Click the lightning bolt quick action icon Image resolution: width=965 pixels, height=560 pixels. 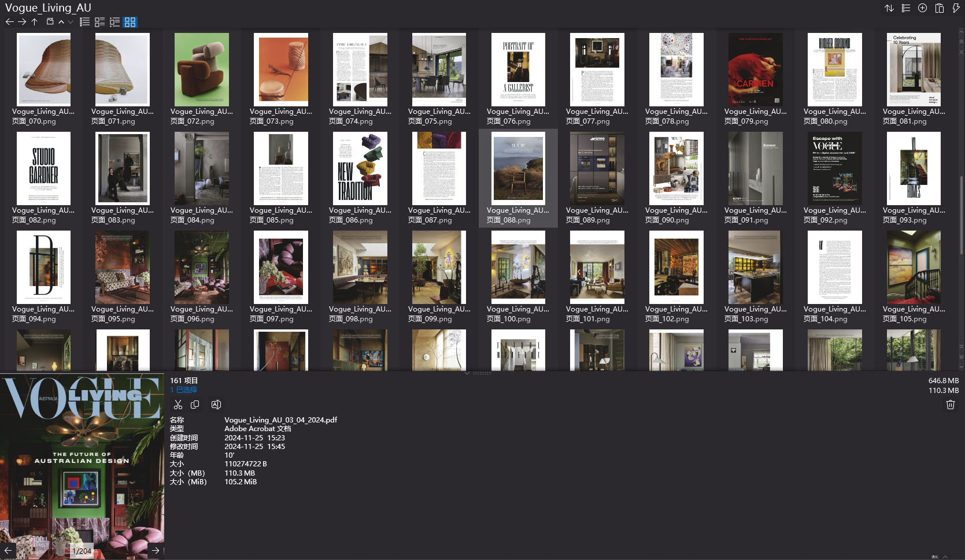pyautogui.click(x=956, y=8)
